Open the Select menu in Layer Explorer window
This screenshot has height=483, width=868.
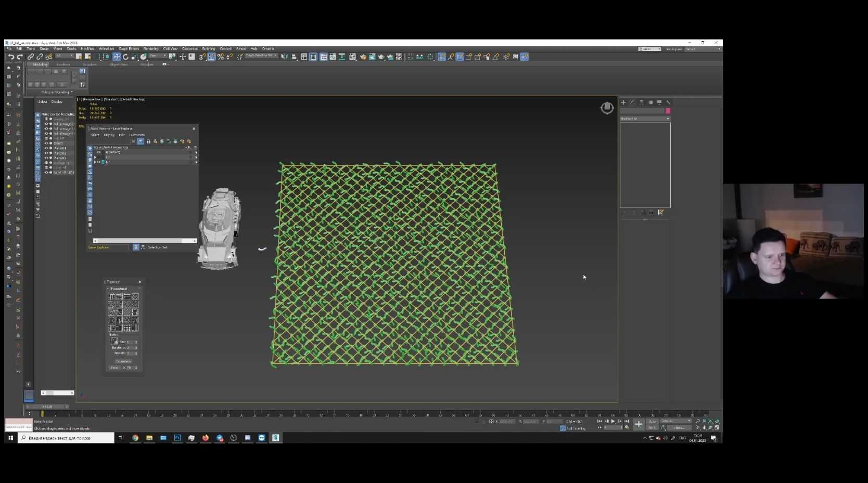pyautogui.click(x=95, y=135)
